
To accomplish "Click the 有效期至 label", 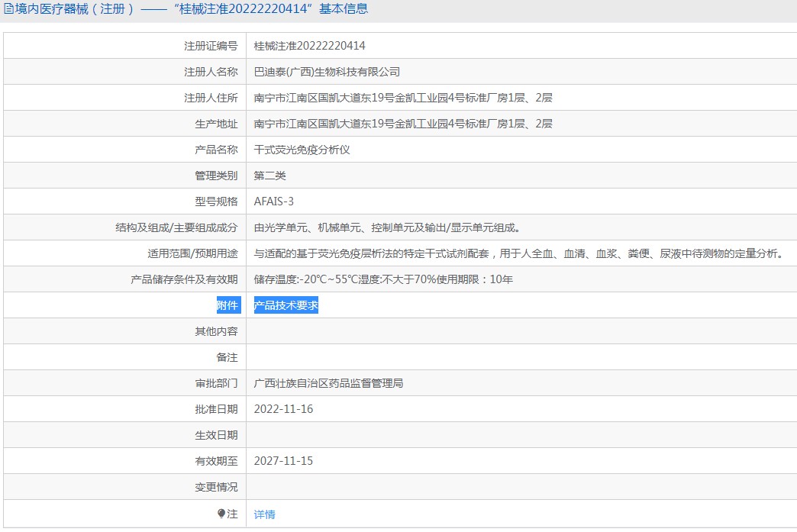I will pyautogui.click(x=217, y=461).
